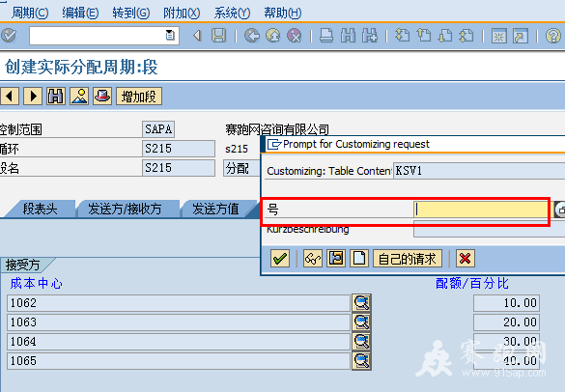Viewport: 565px width, 392px height.
Task: Click the red X cancel icon in dialog
Action: point(466,259)
